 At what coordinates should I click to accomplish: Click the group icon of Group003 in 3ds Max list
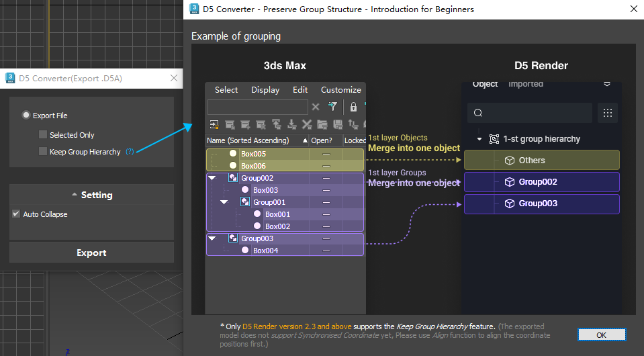click(233, 238)
